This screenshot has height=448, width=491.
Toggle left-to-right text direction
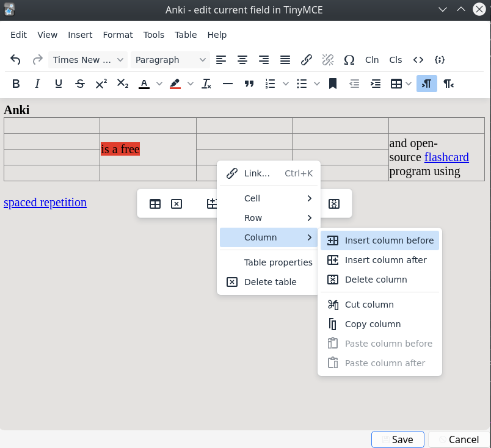(426, 84)
